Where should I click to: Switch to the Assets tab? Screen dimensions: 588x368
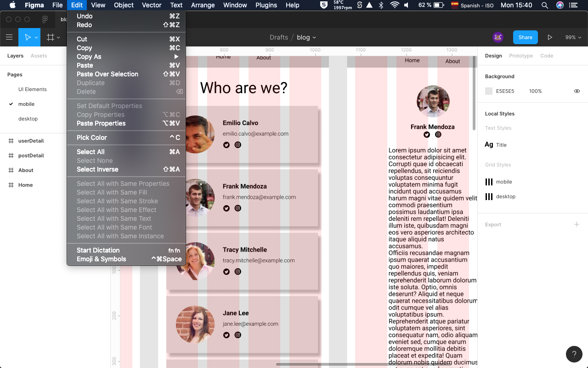pyautogui.click(x=39, y=56)
